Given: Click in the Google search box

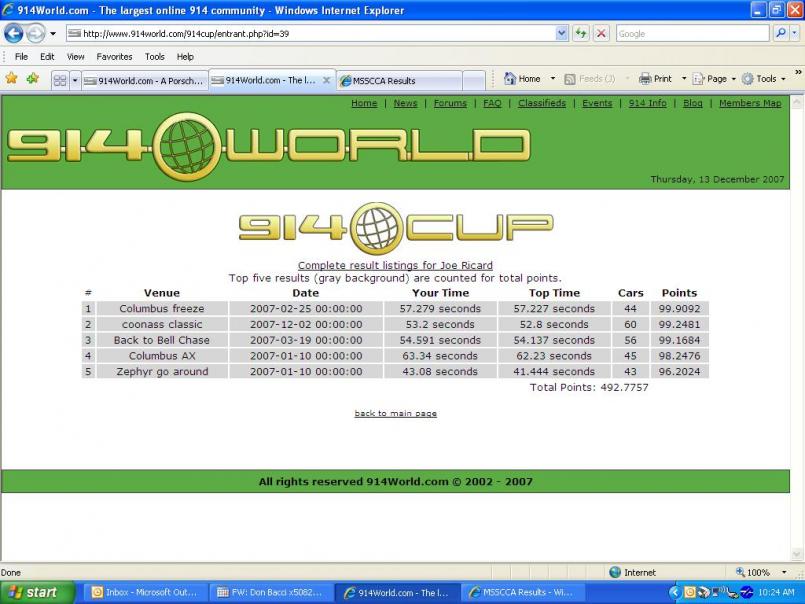Looking at the screenshot, I should pyautogui.click(x=690, y=33).
